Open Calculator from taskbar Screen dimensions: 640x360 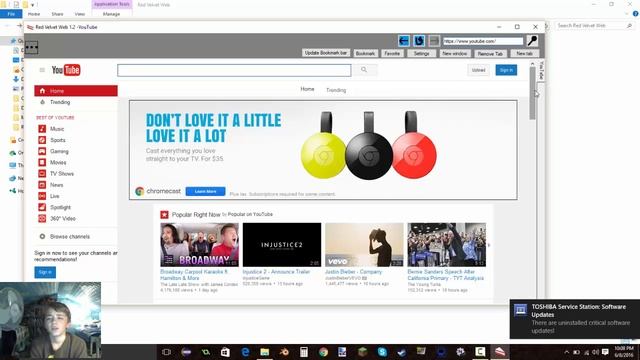(x=304, y=352)
